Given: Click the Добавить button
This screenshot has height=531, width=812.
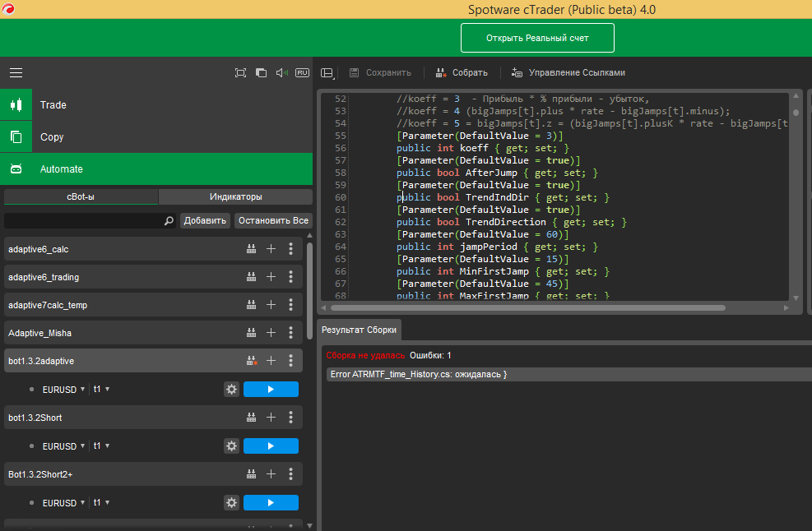Looking at the screenshot, I should 205,220.
